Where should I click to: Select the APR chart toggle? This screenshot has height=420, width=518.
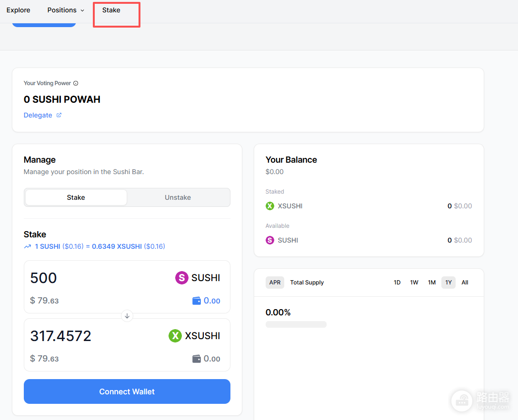pos(275,283)
